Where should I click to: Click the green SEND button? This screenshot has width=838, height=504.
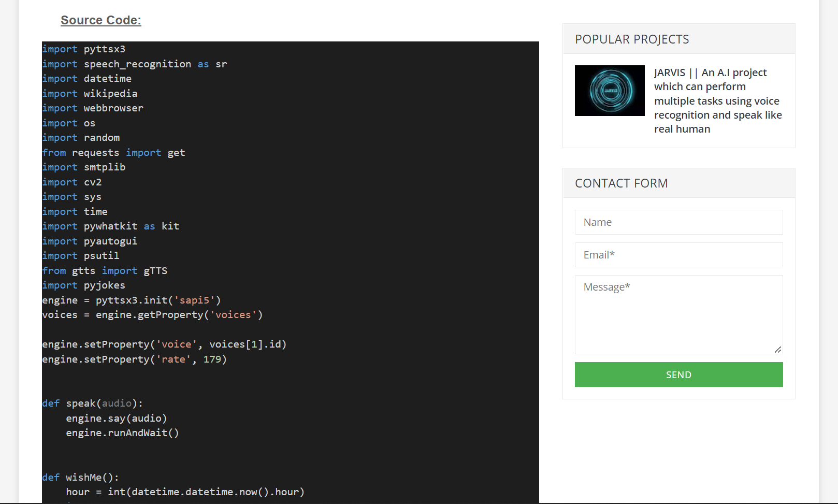678,375
